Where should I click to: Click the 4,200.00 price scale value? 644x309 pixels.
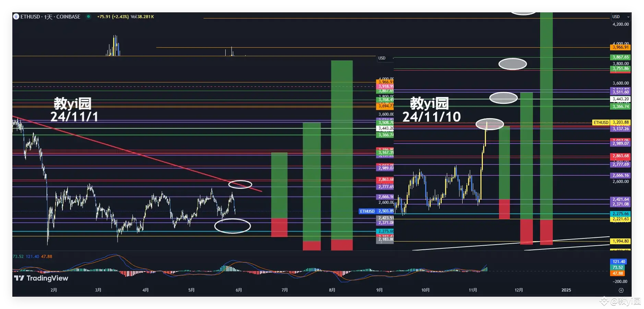click(621, 24)
